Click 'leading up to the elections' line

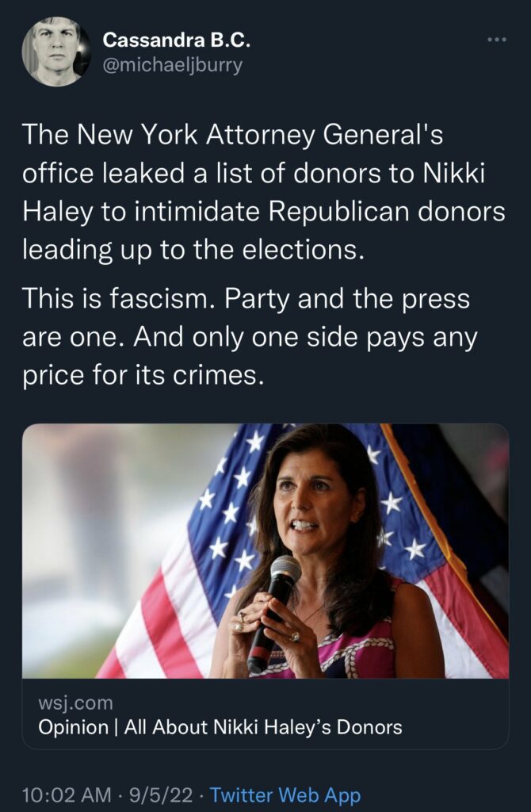tap(193, 251)
